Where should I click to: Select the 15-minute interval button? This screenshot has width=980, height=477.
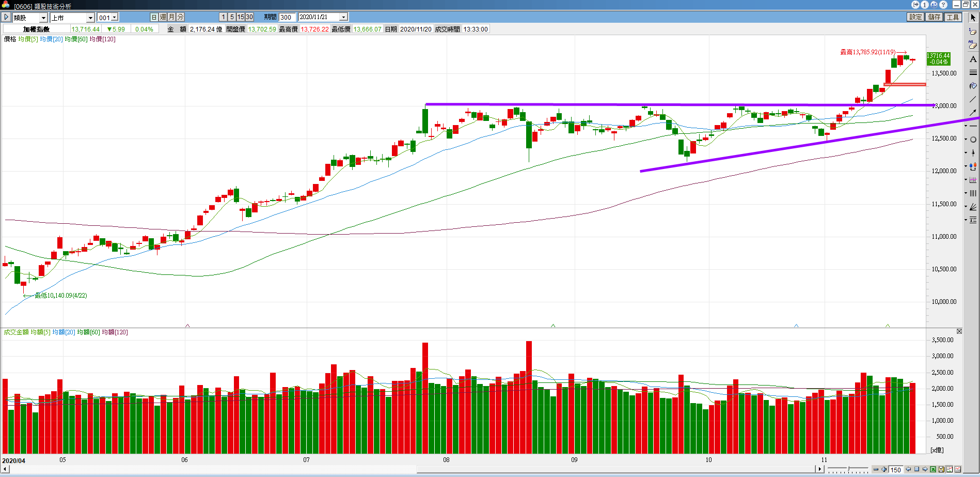[x=241, y=17]
